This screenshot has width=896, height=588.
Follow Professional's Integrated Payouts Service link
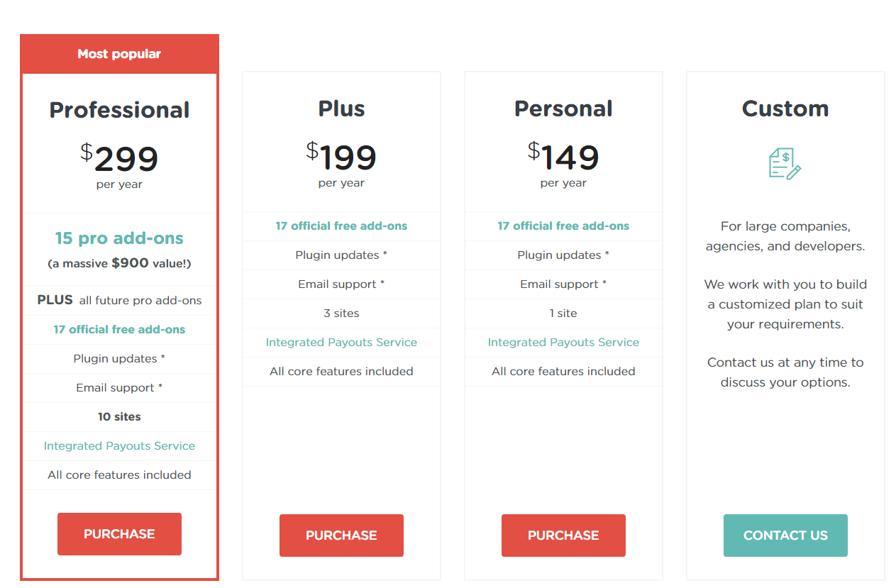[119, 446]
